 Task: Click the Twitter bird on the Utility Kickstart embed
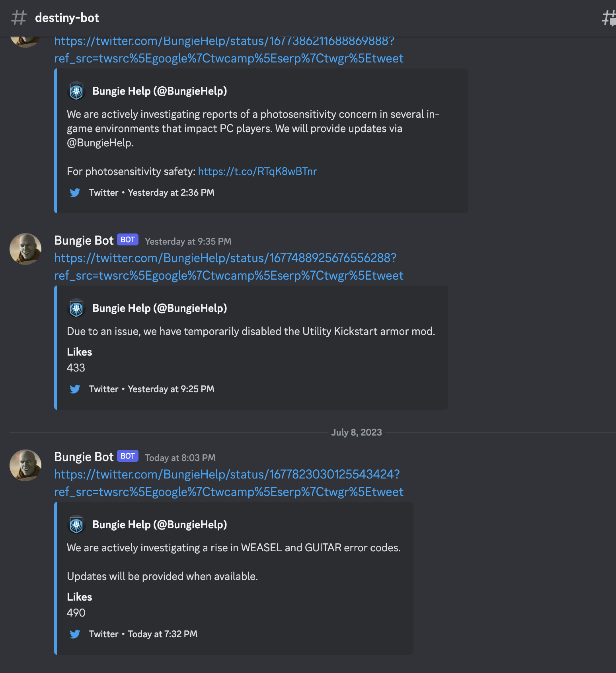click(x=75, y=389)
